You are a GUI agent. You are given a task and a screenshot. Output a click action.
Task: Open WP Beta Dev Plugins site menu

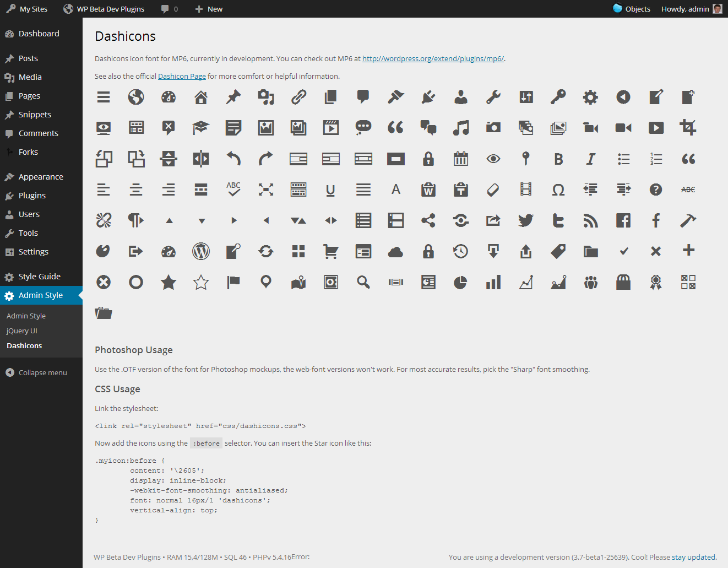(x=104, y=9)
